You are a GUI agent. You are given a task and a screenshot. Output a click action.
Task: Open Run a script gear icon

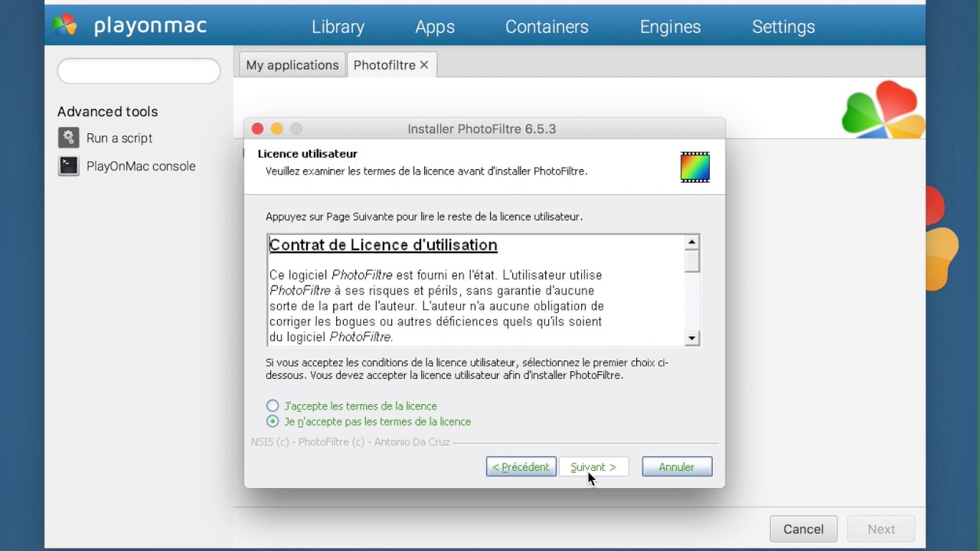pos(69,138)
